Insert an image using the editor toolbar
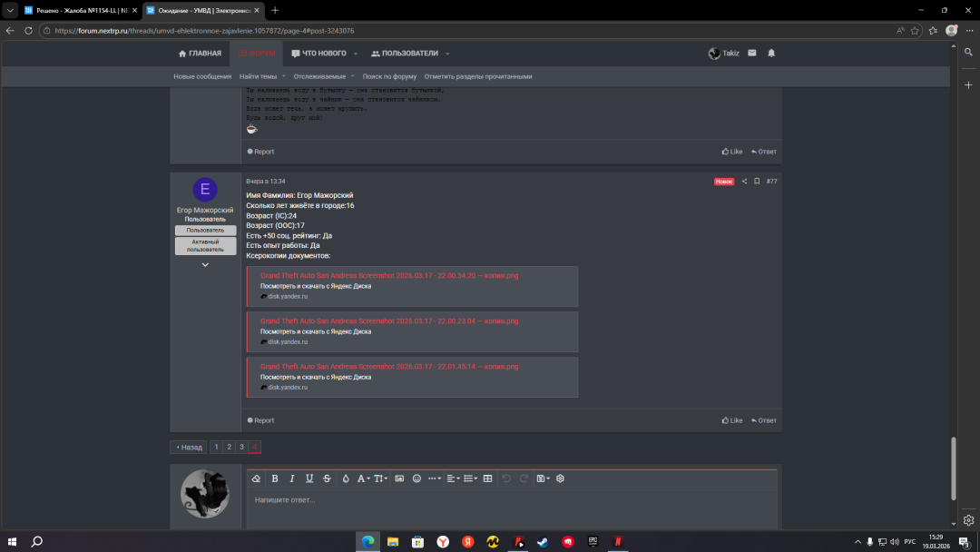This screenshot has height=552, width=980. point(399,478)
